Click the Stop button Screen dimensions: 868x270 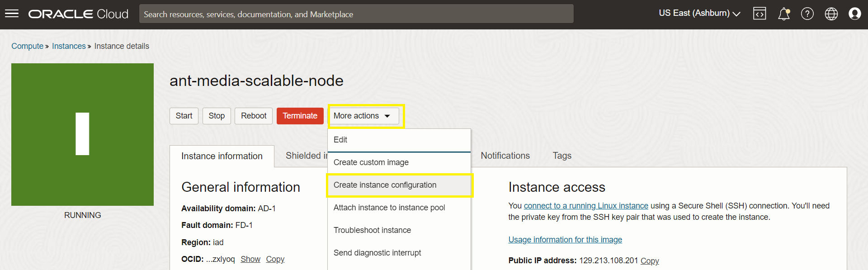[x=217, y=116]
